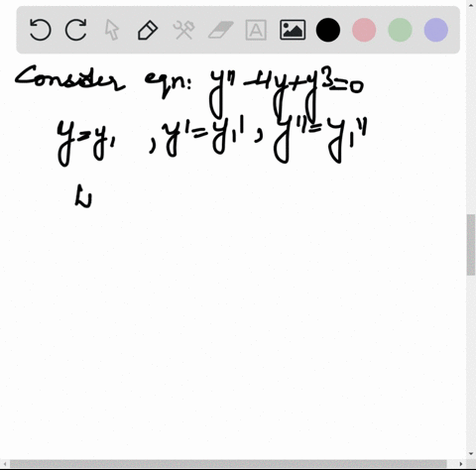Click the redo arrow icon

(x=76, y=30)
